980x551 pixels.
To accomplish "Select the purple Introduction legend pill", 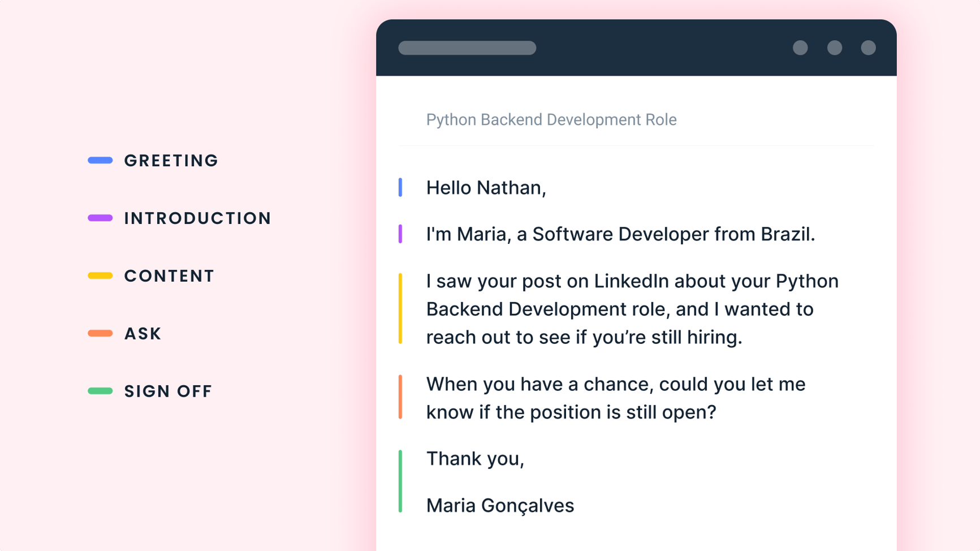I will click(100, 218).
